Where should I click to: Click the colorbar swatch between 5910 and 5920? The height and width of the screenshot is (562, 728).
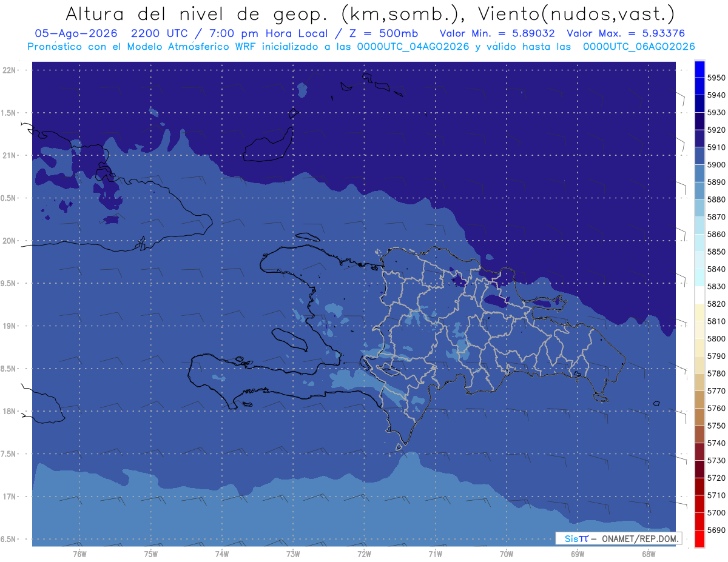point(699,139)
